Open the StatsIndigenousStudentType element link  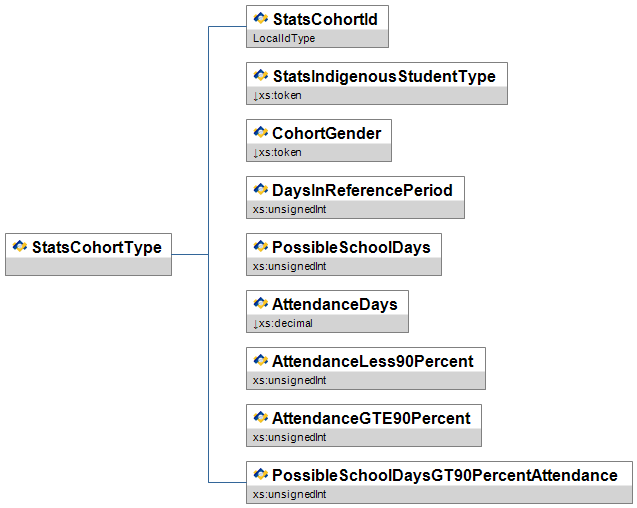click(384, 76)
